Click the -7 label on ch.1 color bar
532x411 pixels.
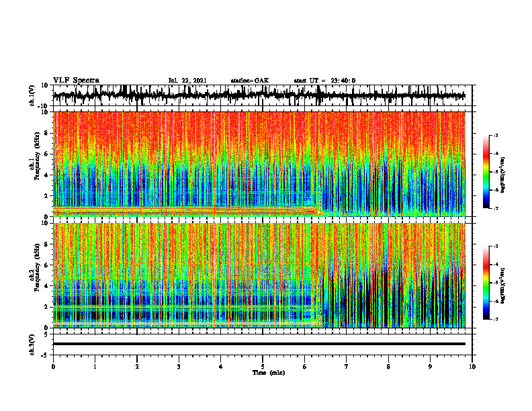(496, 208)
